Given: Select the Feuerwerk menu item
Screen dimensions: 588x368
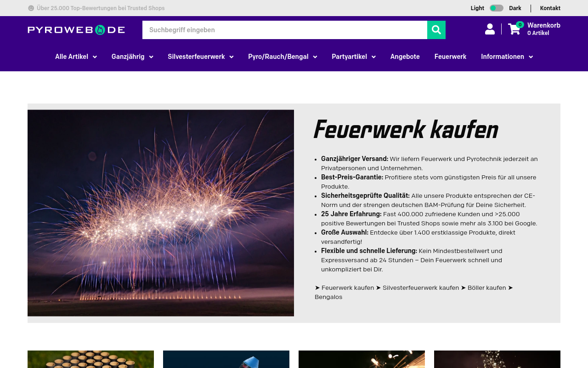Looking at the screenshot, I should tap(451, 57).
